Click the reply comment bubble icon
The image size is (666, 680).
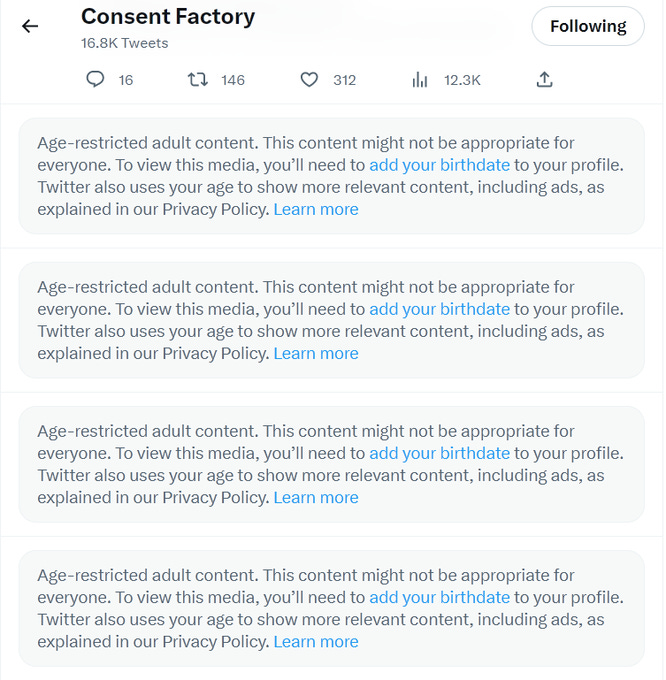pos(95,80)
